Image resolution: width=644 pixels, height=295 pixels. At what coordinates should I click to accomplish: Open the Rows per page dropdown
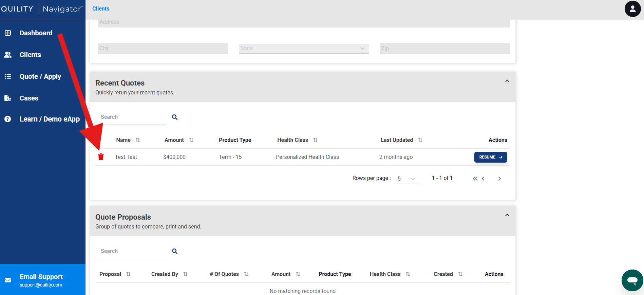tap(408, 179)
